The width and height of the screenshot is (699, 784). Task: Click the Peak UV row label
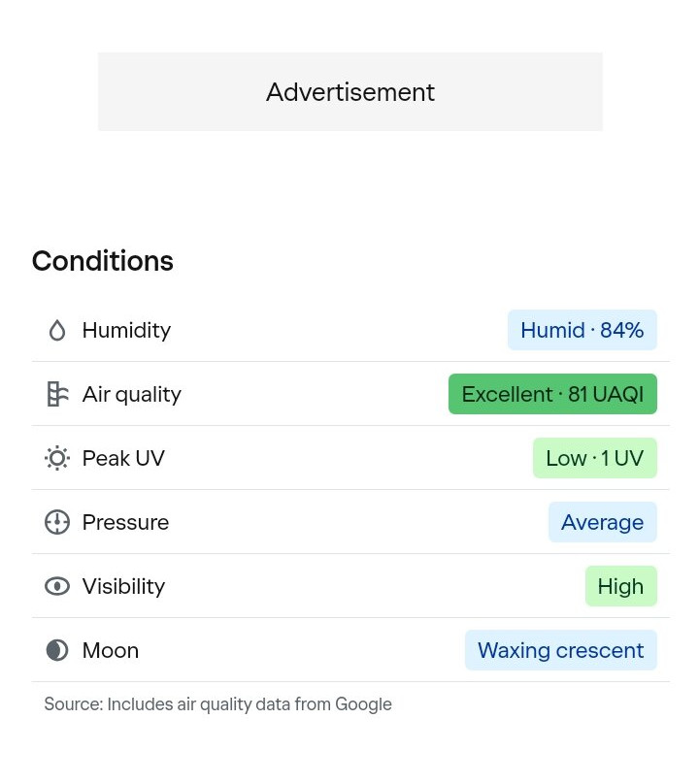coord(123,458)
